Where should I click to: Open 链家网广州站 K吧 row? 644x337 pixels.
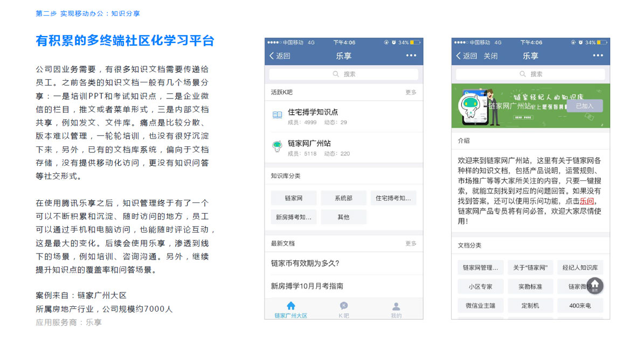pyautogui.click(x=344, y=148)
